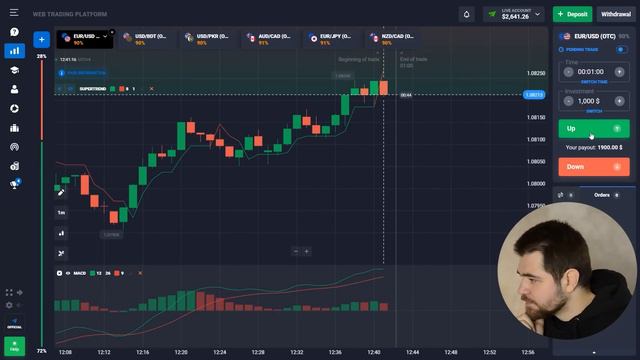Viewport: 640px width, 360px height.
Task: Increase trade time with plus
Action: [x=619, y=72]
